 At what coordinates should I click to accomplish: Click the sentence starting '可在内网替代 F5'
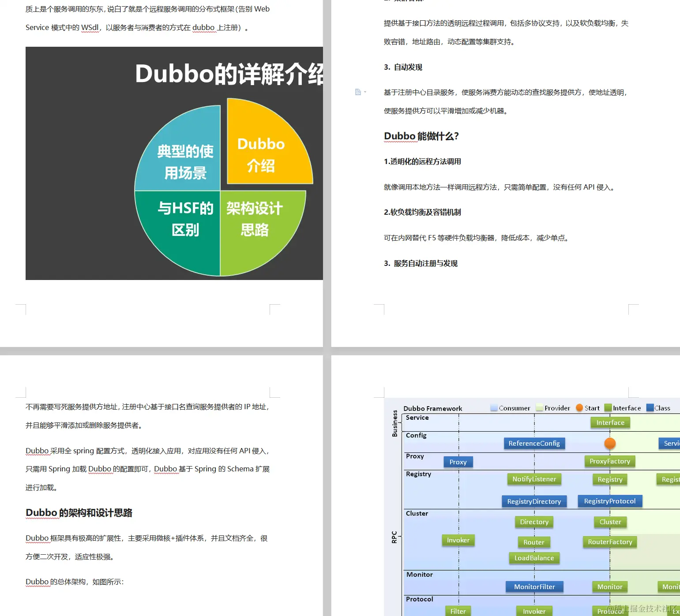point(477,238)
